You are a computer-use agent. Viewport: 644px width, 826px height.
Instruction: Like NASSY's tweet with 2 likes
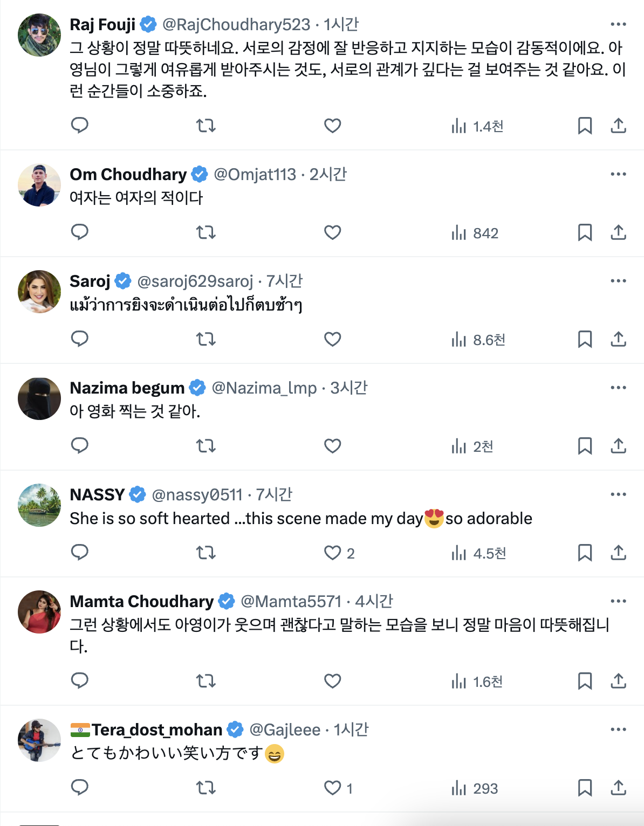(x=339, y=553)
